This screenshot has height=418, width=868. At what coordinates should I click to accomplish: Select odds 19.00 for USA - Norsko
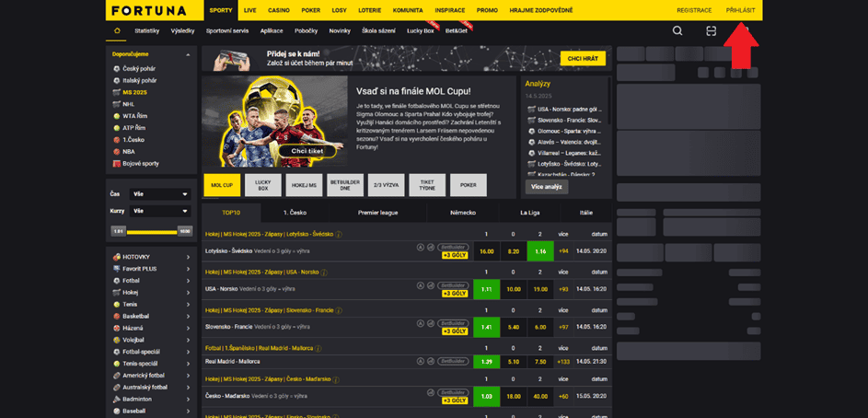point(541,289)
